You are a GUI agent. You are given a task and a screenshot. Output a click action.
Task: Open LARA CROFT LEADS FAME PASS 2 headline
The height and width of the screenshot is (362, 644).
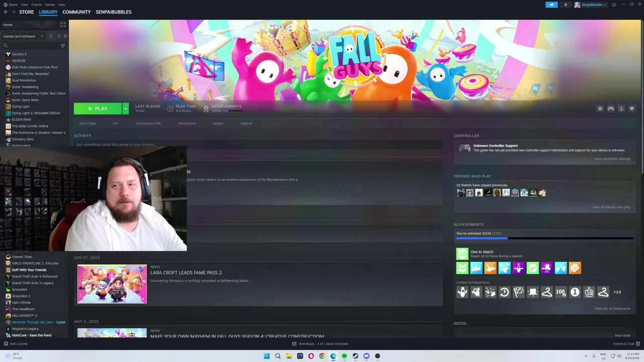pyautogui.click(x=186, y=273)
